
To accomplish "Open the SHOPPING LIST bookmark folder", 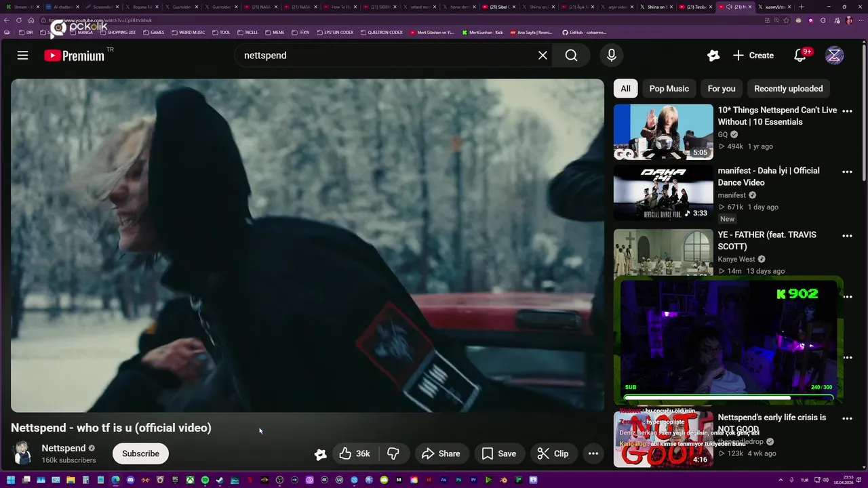I will click(118, 32).
